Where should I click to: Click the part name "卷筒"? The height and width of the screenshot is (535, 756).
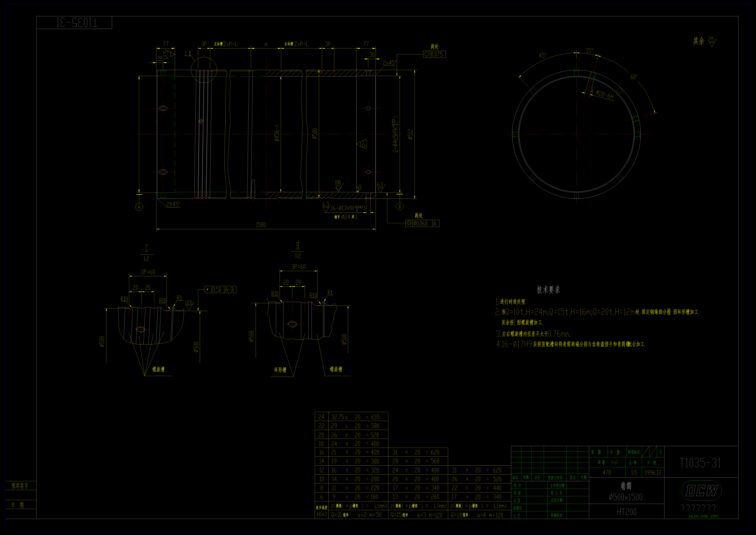[626, 486]
